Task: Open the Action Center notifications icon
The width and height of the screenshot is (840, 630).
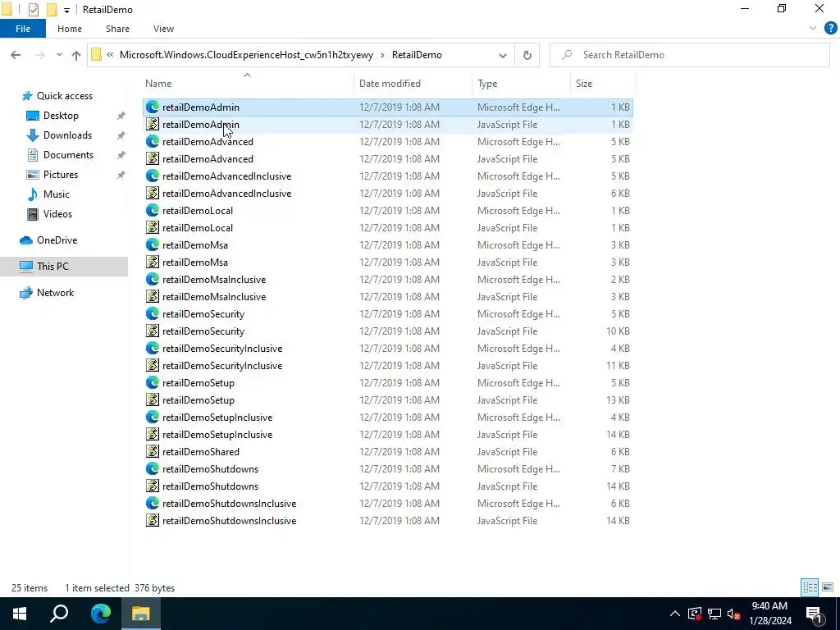Action: pyautogui.click(x=814, y=614)
